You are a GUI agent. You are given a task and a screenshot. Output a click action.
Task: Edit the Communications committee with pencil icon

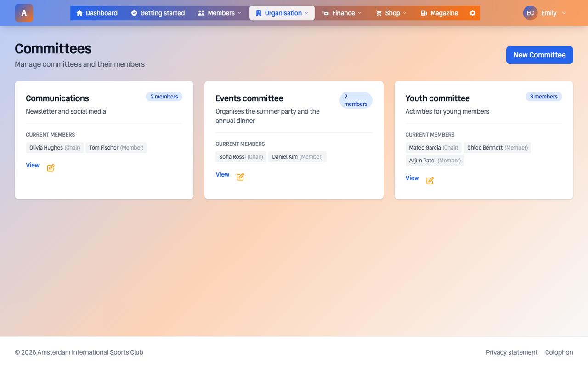click(x=51, y=168)
